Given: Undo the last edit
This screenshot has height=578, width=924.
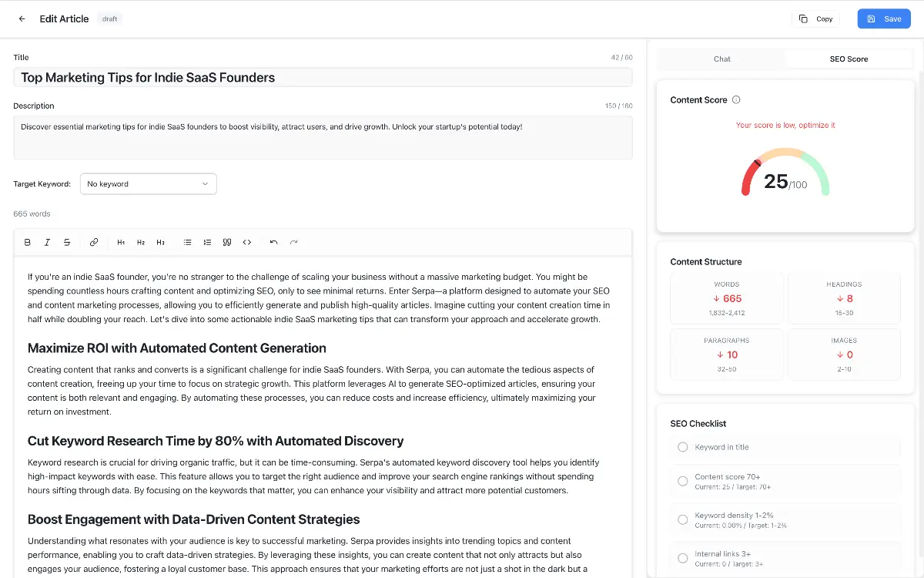Looking at the screenshot, I should coord(273,242).
